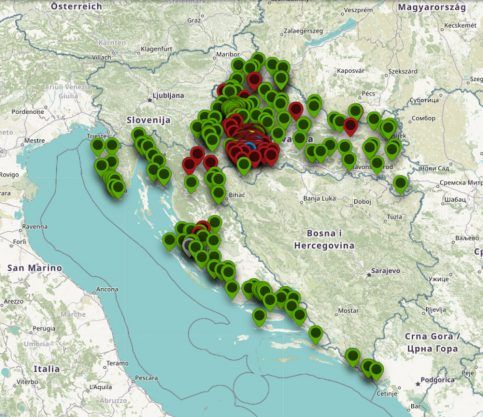This screenshot has height=417, width=483.
Task: Select the red marker between Osijek-area green pins
Action: point(350,126)
